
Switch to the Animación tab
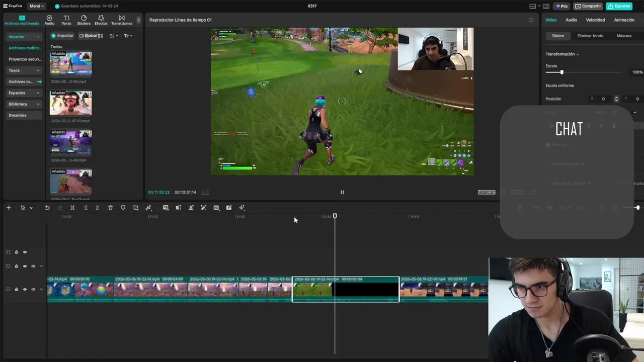624,20
